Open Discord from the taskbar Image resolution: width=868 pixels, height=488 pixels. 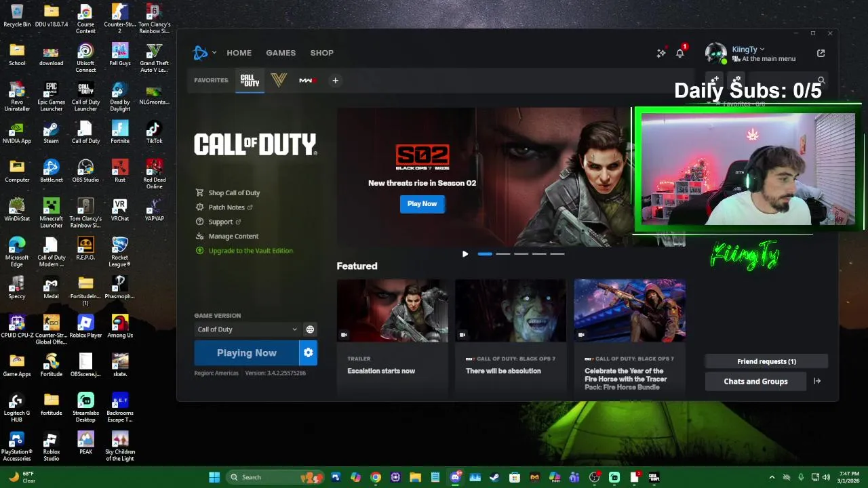455,477
